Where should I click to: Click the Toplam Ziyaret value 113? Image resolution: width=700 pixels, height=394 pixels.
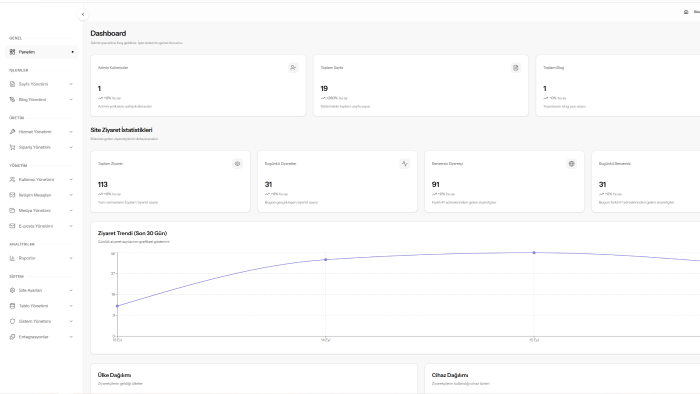point(103,185)
